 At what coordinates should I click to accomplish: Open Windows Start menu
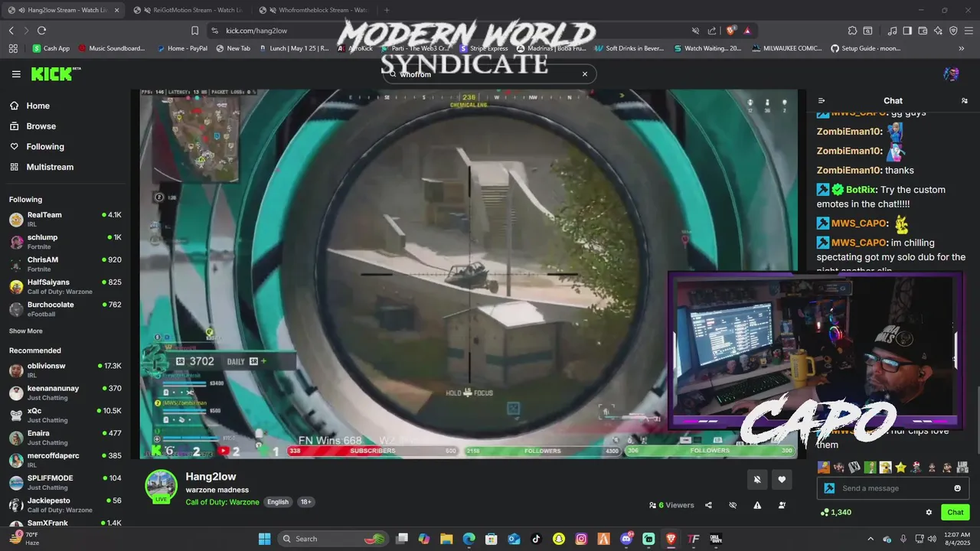click(x=264, y=539)
